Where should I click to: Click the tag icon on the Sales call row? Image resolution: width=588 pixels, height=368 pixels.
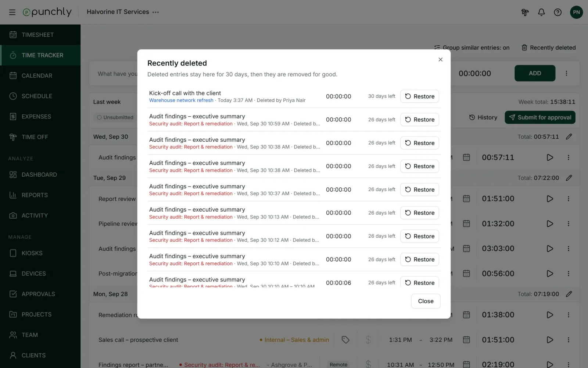click(x=345, y=340)
